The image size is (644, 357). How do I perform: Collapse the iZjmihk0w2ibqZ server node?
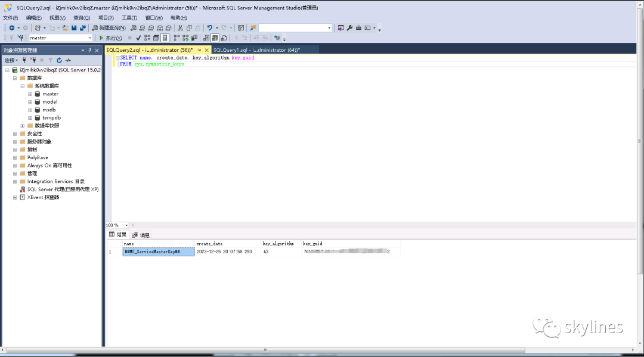tap(7, 70)
